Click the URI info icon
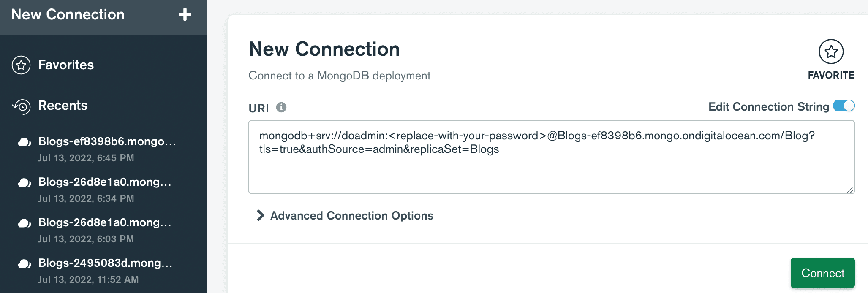The height and width of the screenshot is (293, 868). coord(281,107)
